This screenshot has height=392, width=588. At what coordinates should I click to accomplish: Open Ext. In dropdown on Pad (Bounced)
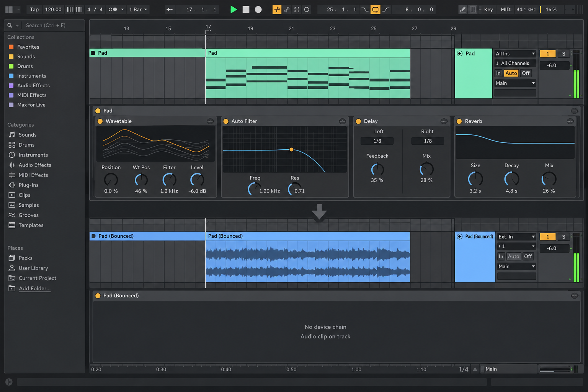[x=516, y=237]
